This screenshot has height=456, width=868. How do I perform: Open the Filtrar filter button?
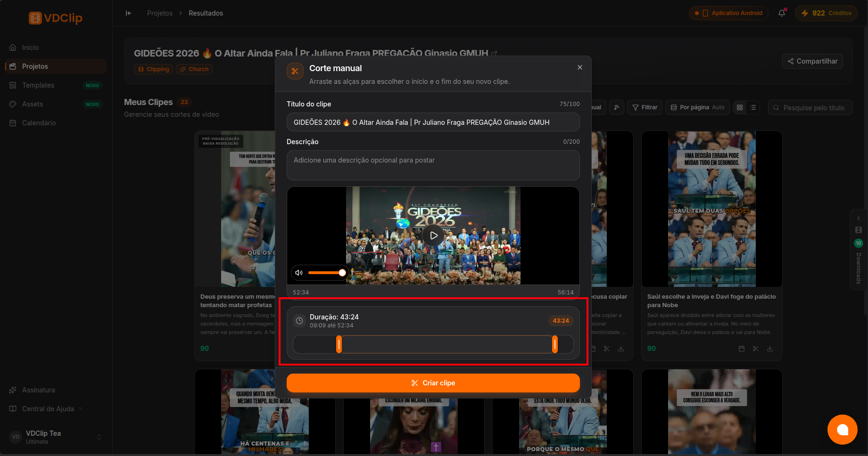click(x=645, y=107)
